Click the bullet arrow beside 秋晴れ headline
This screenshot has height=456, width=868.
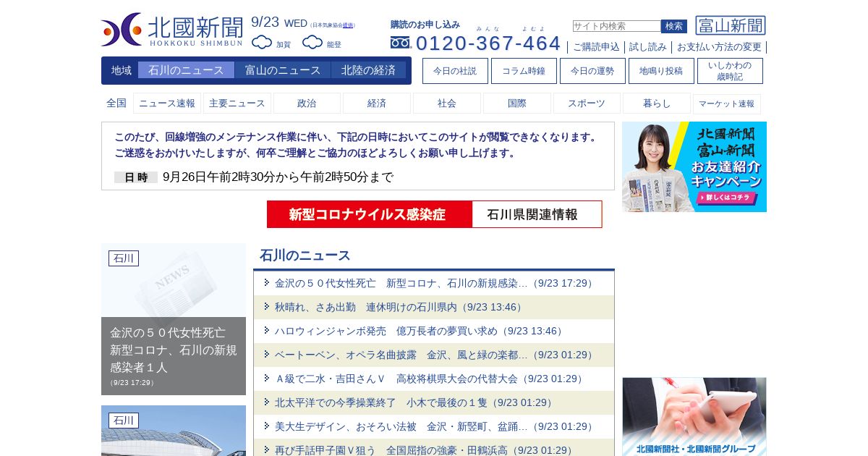click(x=267, y=306)
